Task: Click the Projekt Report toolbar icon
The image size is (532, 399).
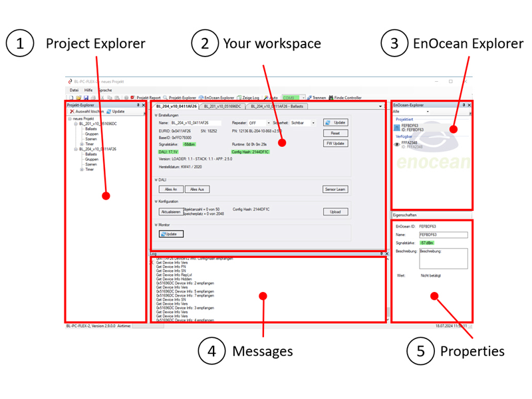Action: (133, 98)
